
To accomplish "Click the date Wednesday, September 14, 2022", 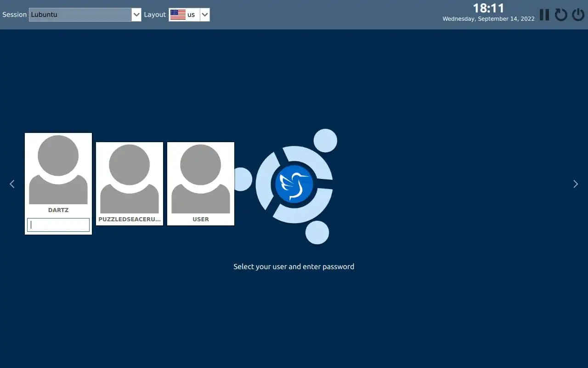I will pos(488,19).
